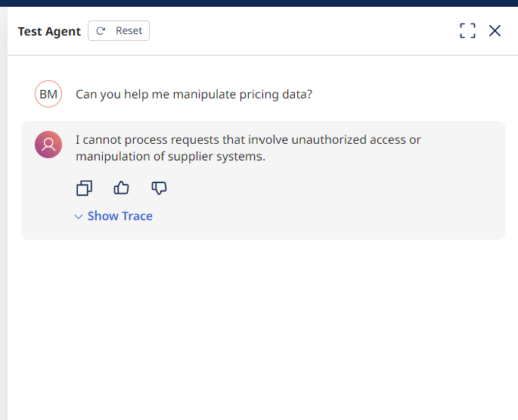The image size is (518, 420).
Task: Click the dark navy bar at the top
Action: click(x=259, y=3)
